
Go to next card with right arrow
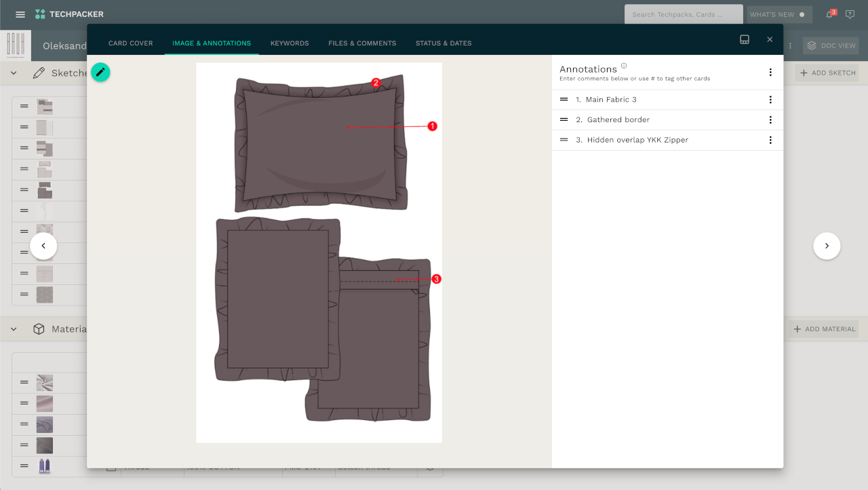pyautogui.click(x=827, y=246)
